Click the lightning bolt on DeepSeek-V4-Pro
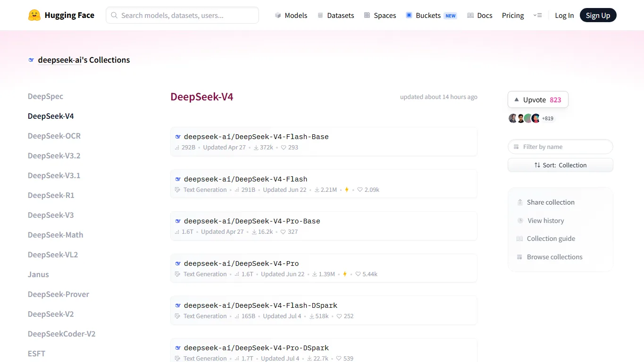The width and height of the screenshot is (644, 362). coord(345,274)
